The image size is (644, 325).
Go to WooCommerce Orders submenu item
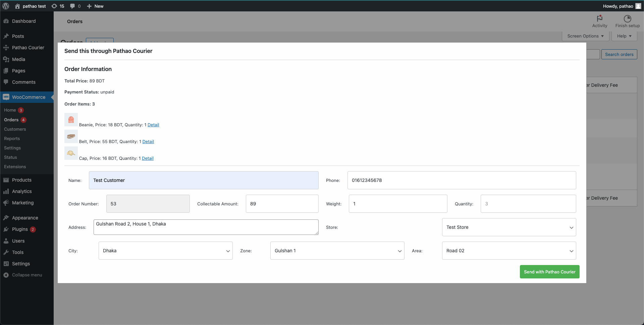click(x=11, y=120)
